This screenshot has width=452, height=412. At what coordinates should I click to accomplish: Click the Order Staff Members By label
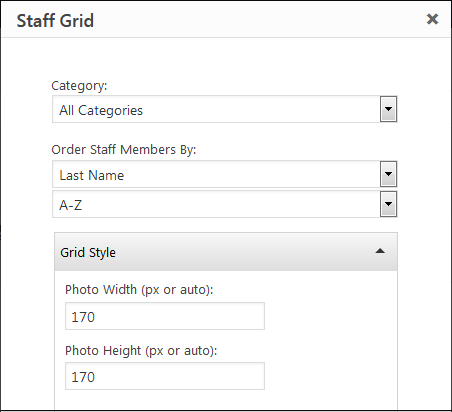click(124, 150)
